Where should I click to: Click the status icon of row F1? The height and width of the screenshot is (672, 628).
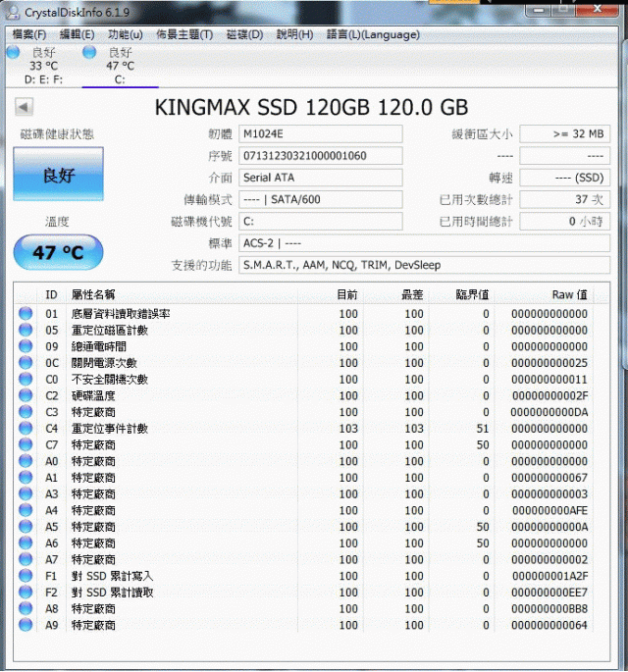pyautogui.click(x=26, y=575)
